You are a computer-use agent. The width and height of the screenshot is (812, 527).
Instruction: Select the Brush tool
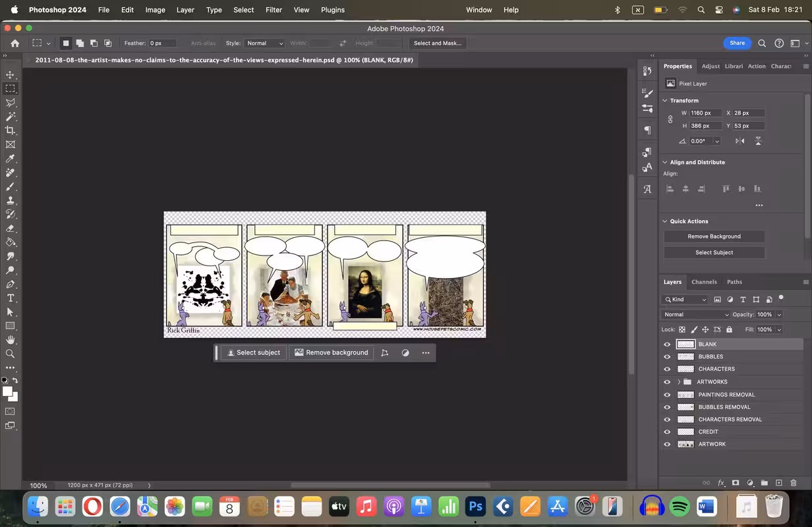coord(10,186)
